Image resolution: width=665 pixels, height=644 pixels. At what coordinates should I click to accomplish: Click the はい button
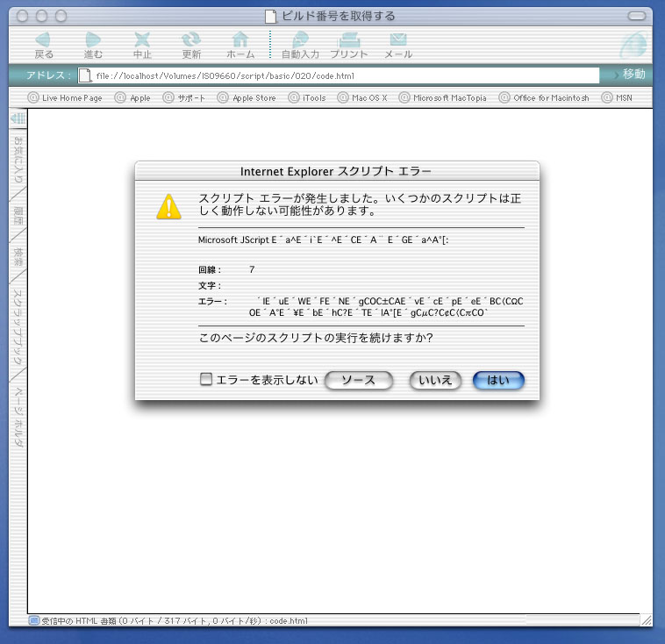498,380
